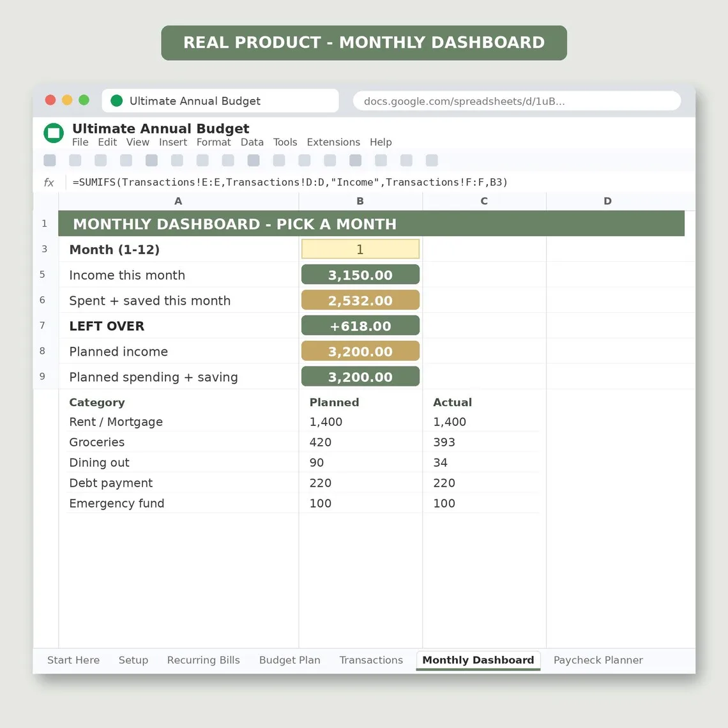Select the Monthly Dashboard sheet tab
The height and width of the screenshot is (728, 728).
tap(478, 660)
